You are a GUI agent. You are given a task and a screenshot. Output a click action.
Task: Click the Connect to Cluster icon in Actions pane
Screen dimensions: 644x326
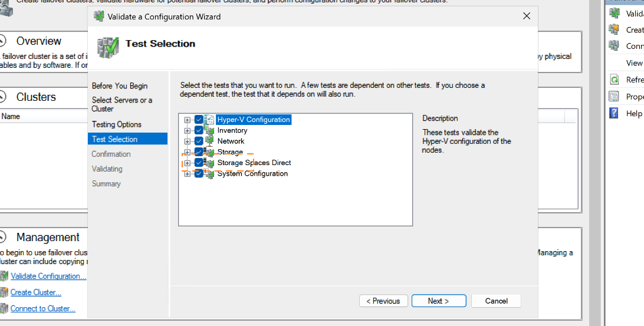point(615,46)
